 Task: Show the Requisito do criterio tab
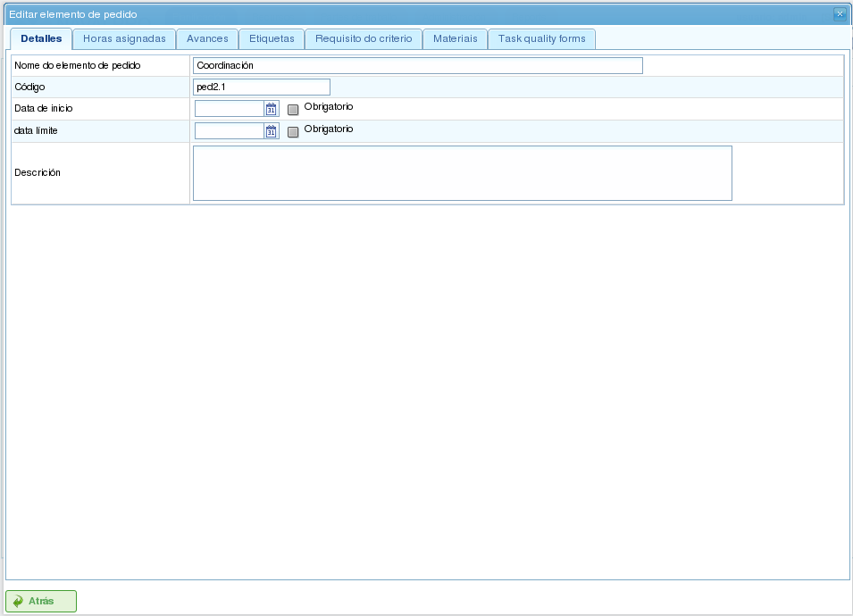tap(364, 39)
